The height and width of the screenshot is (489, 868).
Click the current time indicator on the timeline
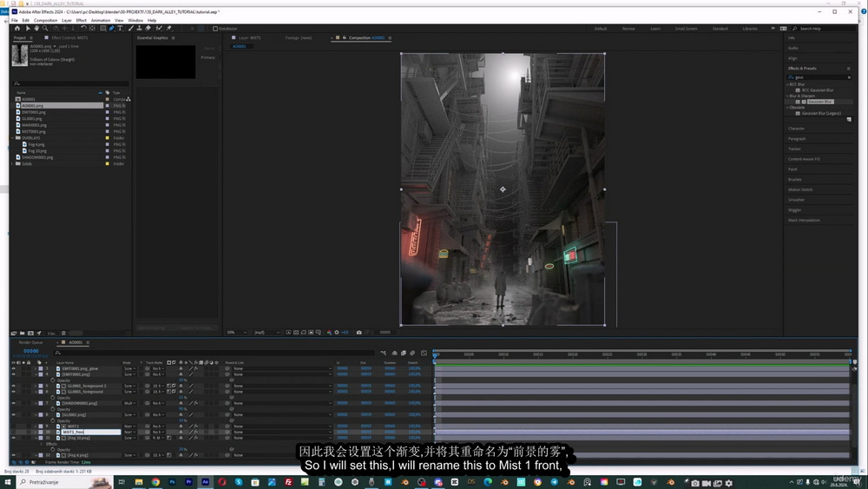click(x=435, y=354)
